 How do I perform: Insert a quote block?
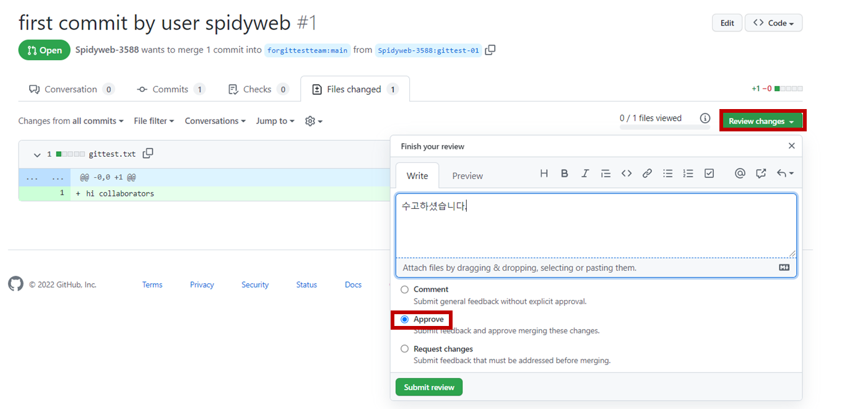605,174
